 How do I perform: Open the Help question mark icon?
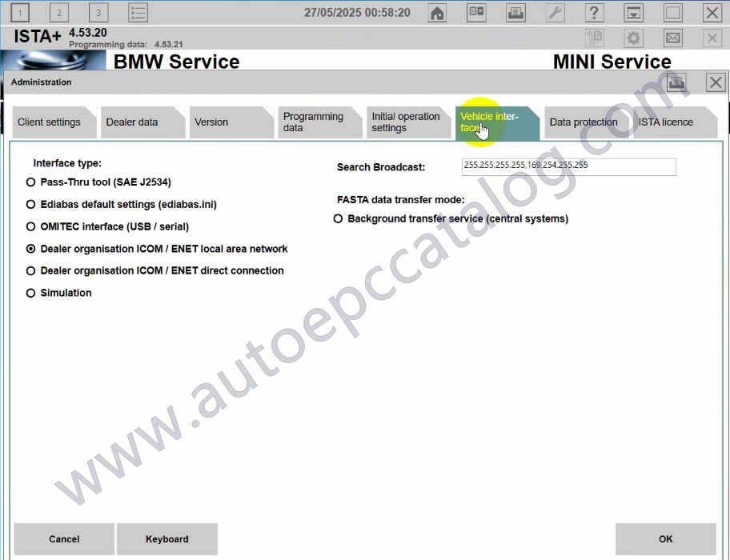[x=594, y=13]
